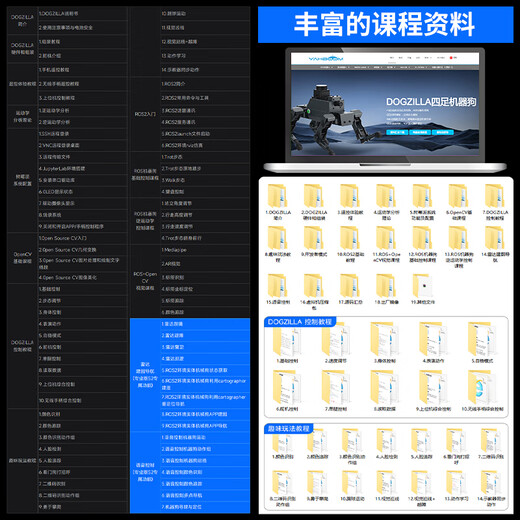Open the '7.二维码识别' folder in fun tutorials
This screenshot has height=520, width=520.
click(x=491, y=441)
